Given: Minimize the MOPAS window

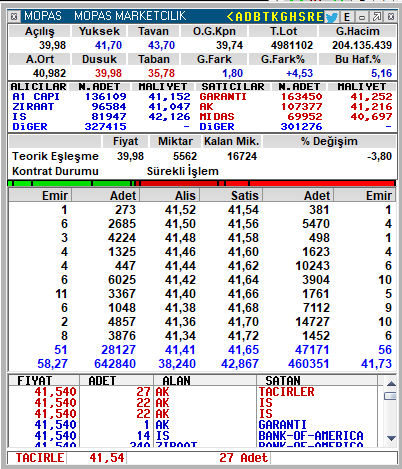Looking at the screenshot, I should 362,17.
